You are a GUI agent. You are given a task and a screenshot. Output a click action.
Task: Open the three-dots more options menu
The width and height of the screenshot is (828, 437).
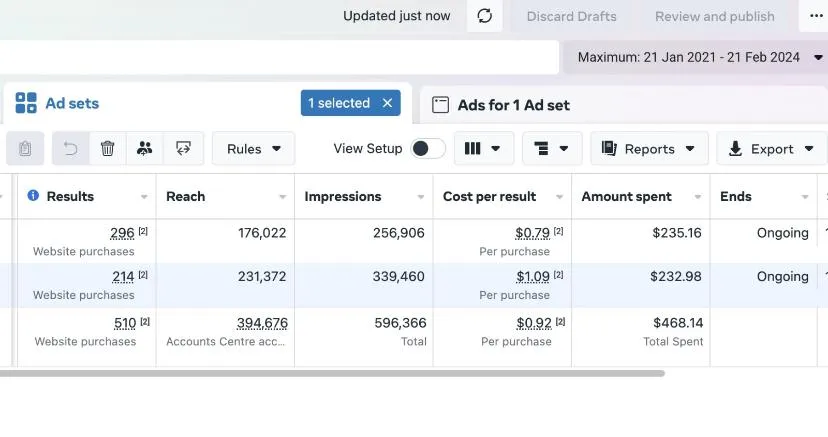[x=814, y=16]
